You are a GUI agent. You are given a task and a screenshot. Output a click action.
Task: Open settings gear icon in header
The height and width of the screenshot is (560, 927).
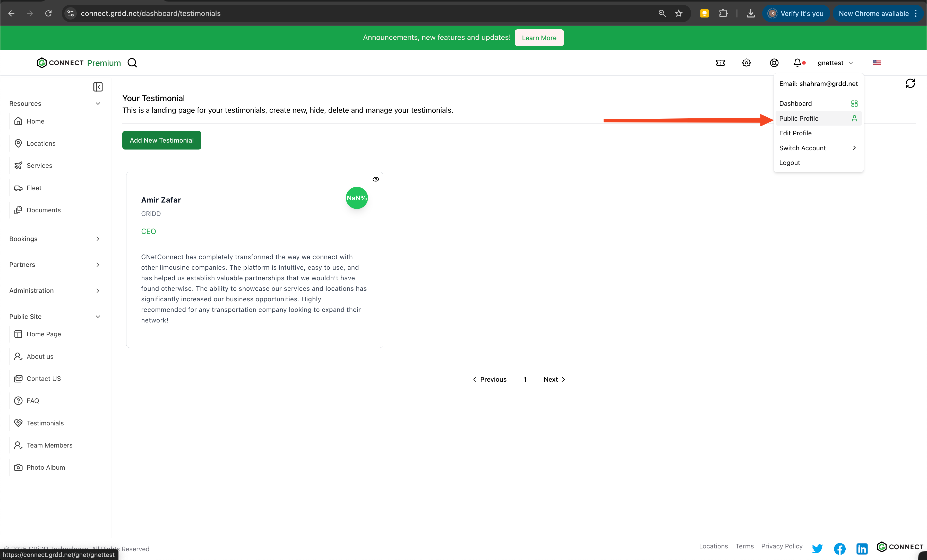point(746,63)
